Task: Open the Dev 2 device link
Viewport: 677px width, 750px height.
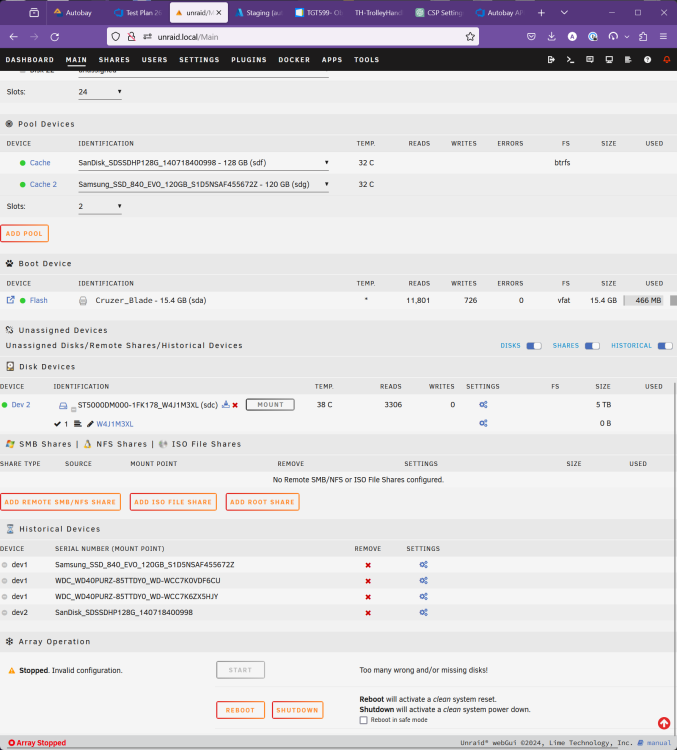Action: click(x=21, y=405)
